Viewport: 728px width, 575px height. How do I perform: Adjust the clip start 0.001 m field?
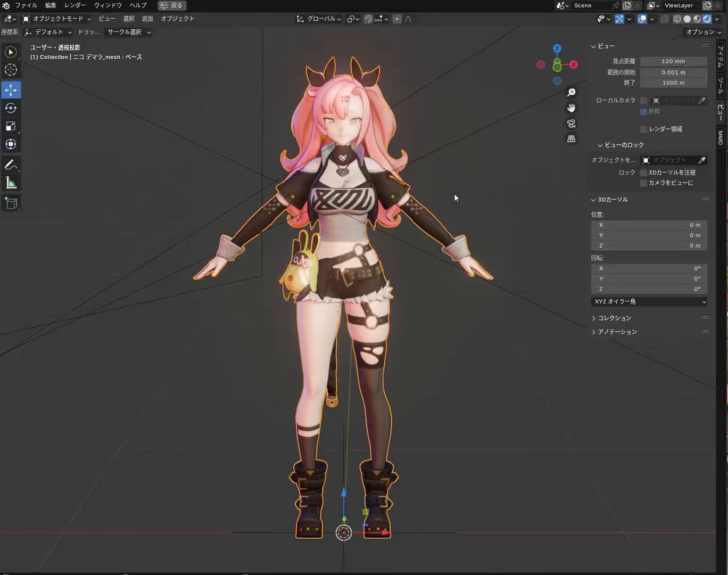pyautogui.click(x=673, y=72)
